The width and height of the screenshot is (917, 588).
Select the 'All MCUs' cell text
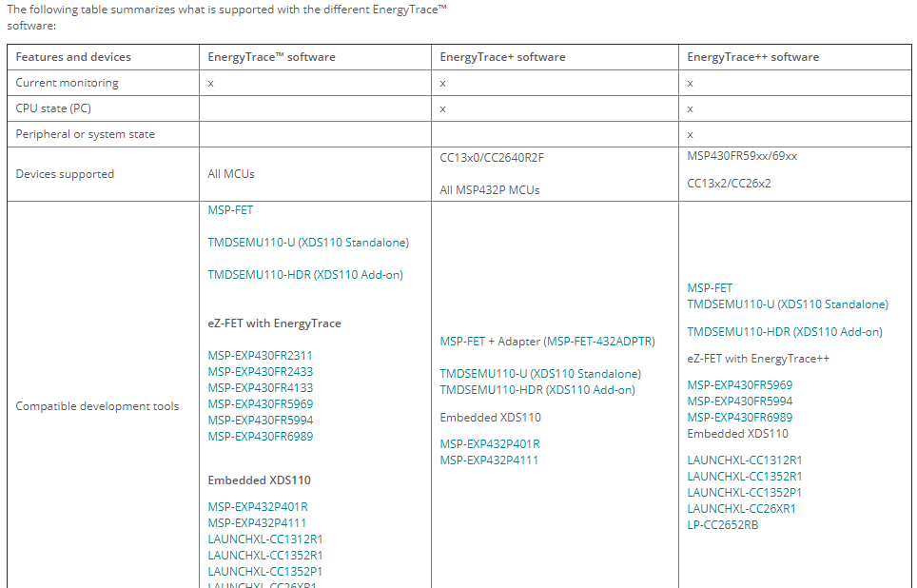pyautogui.click(x=231, y=174)
